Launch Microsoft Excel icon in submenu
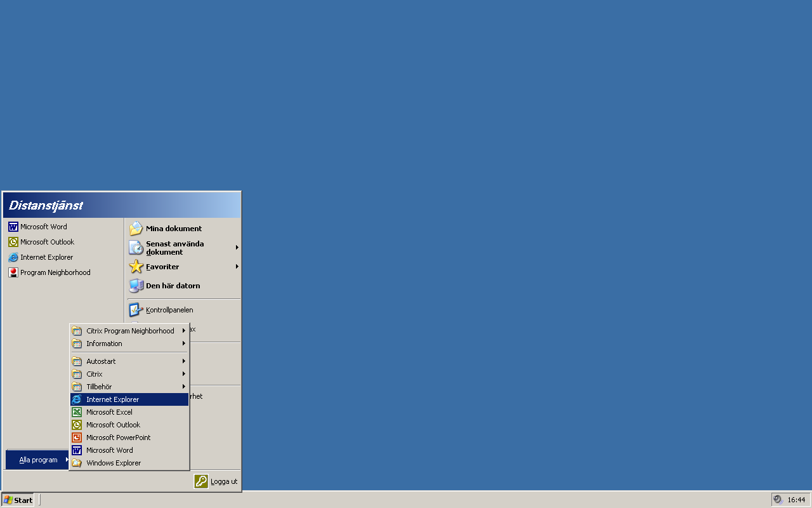The width and height of the screenshot is (812, 508). coord(77,412)
